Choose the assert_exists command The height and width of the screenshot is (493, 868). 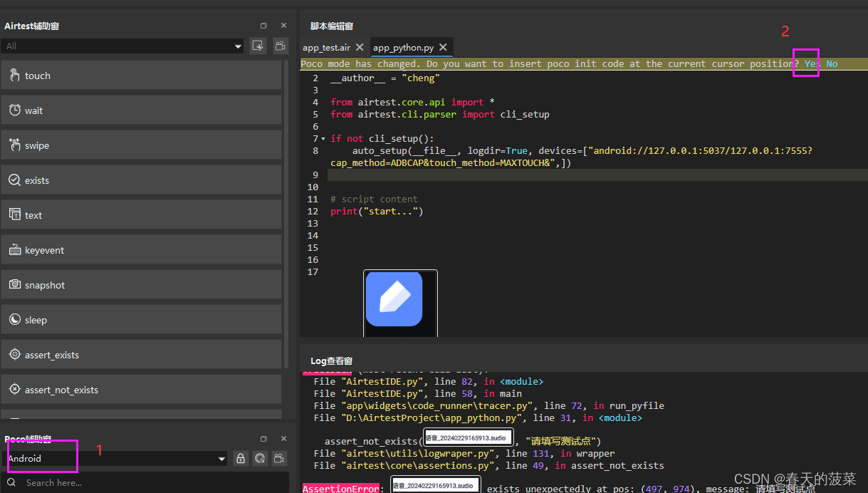coord(141,355)
